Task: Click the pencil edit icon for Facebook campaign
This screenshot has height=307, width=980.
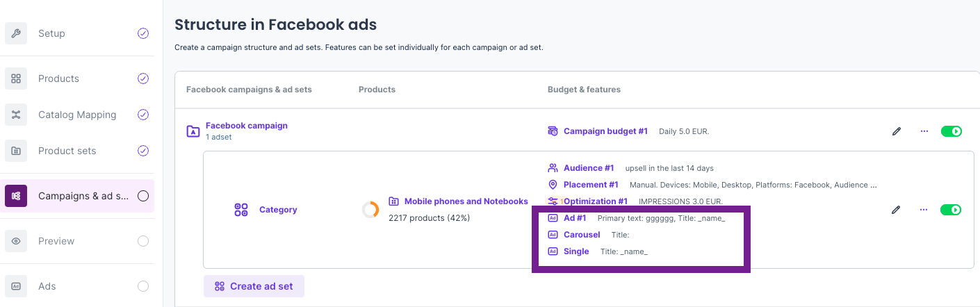Action: 897,131
